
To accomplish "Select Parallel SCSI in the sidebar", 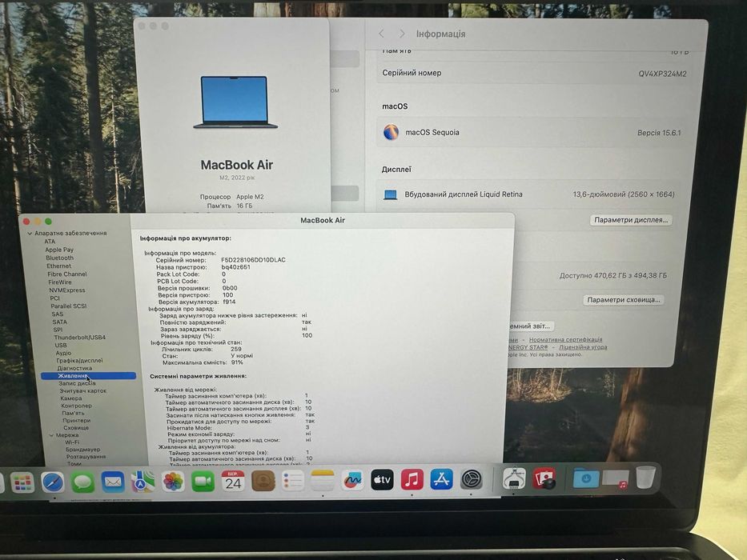I will click(x=69, y=306).
